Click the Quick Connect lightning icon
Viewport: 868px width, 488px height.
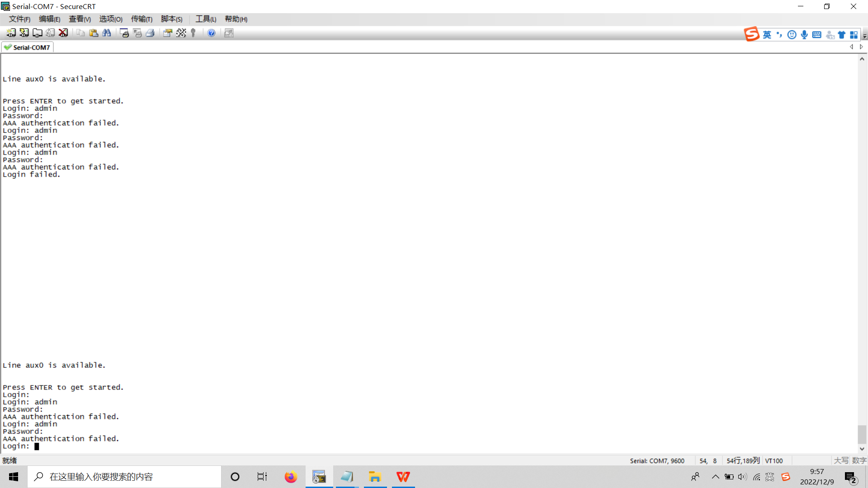point(24,33)
